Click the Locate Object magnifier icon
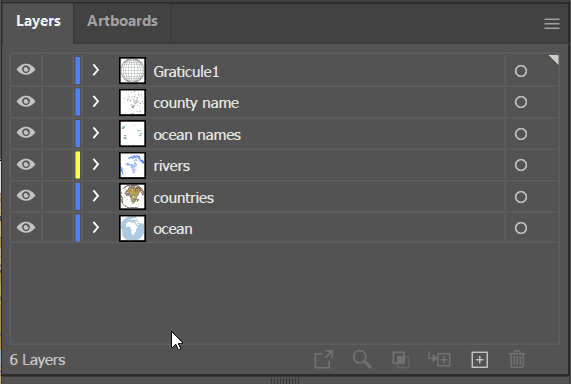 point(362,360)
